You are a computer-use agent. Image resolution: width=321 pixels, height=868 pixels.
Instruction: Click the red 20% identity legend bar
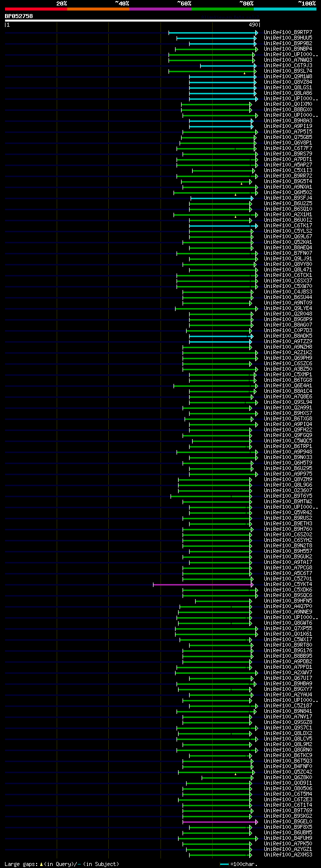(36, 9)
